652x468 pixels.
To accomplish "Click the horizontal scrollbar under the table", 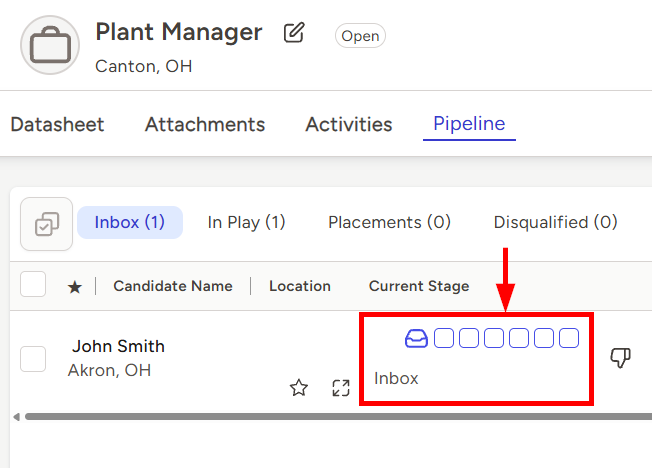I will coord(300,416).
